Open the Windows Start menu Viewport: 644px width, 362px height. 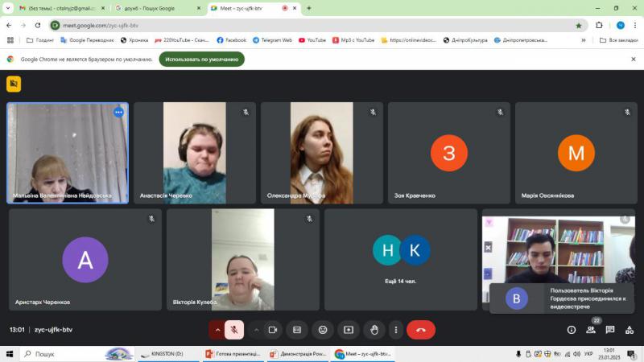click(x=10, y=354)
